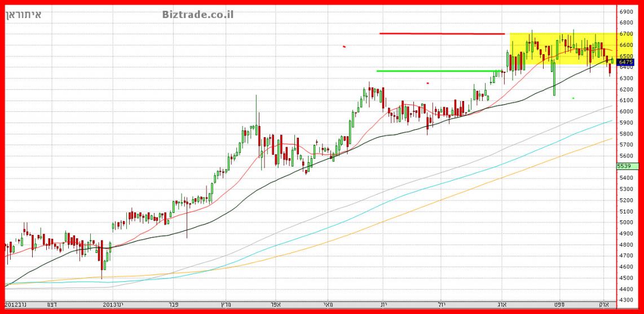
Task: Click the ספט date axis label
Action: click(559, 304)
